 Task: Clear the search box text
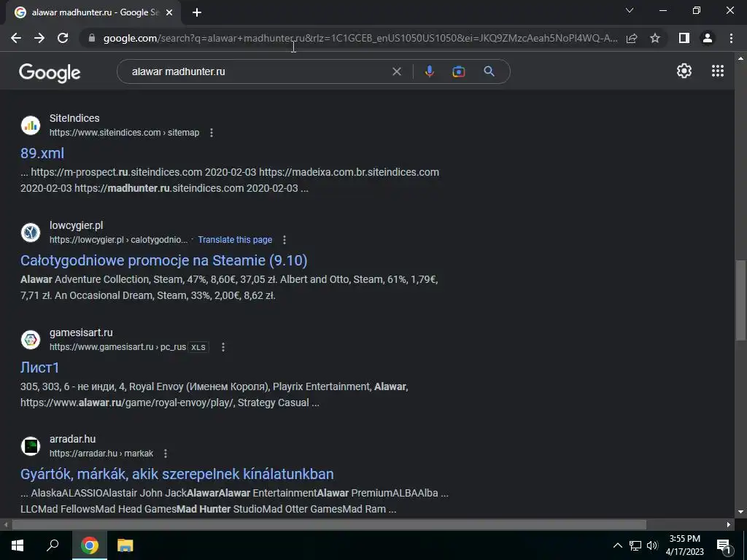point(396,71)
